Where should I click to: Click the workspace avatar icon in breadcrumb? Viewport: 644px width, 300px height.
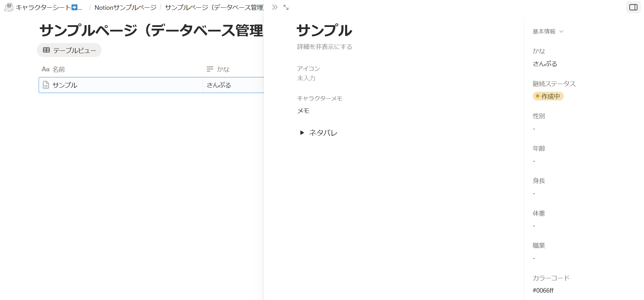[x=9, y=7]
